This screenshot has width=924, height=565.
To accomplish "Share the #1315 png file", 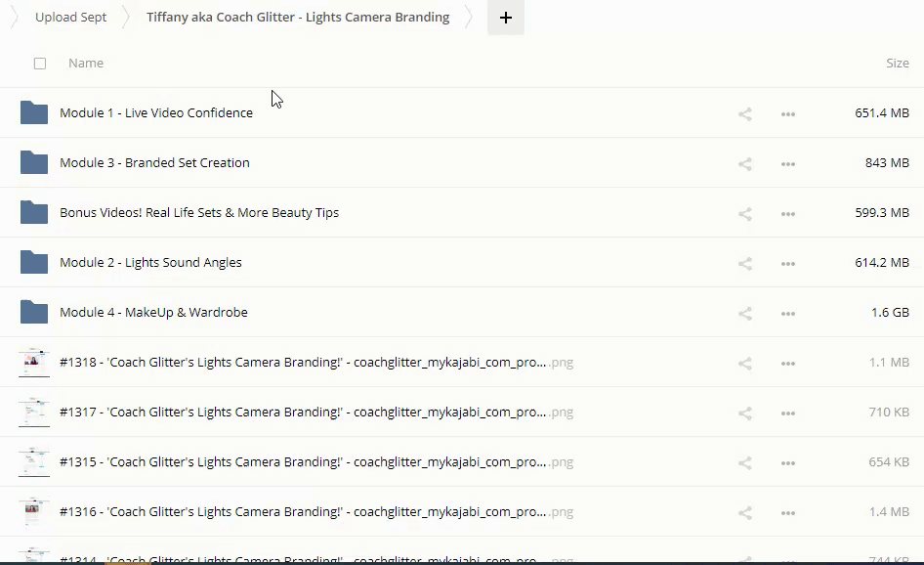I will click(745, 462).
